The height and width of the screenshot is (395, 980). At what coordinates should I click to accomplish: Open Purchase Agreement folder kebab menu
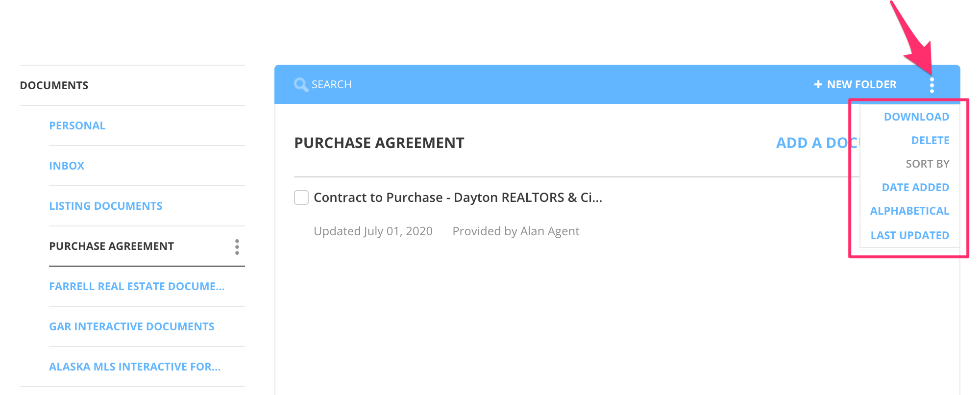pos(237,247)
